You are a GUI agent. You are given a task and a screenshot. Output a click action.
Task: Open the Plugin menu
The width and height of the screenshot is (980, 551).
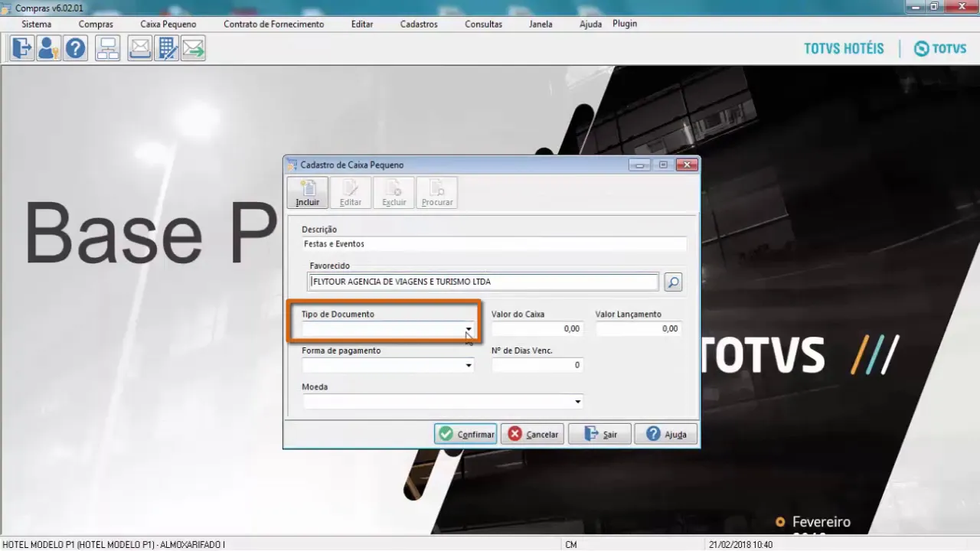[x=625, y=24]
